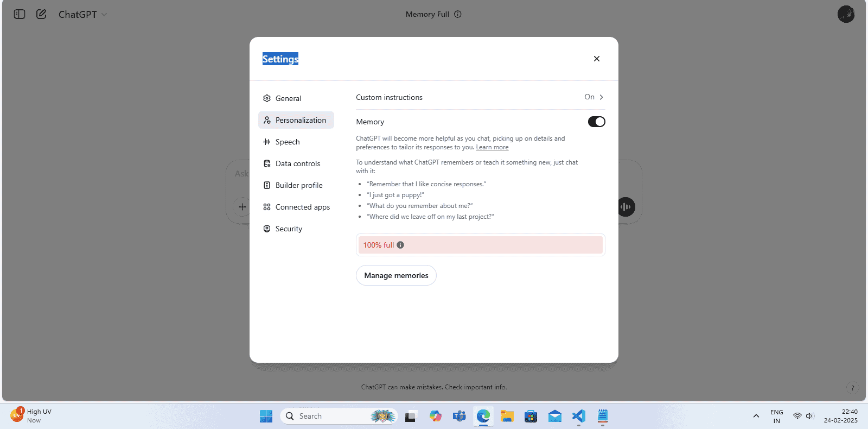The width and height of the screenshot is (868, 429).
Task: Toggle the ChatGPT sidebar panel icon
Action: click(20, 14)
